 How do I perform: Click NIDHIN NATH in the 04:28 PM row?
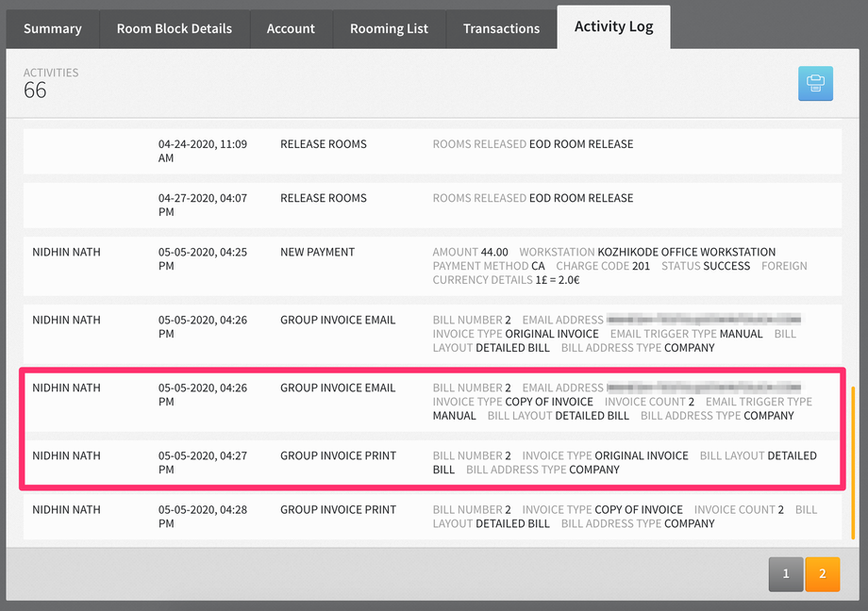pyautogui.click(x=66, y=510)
